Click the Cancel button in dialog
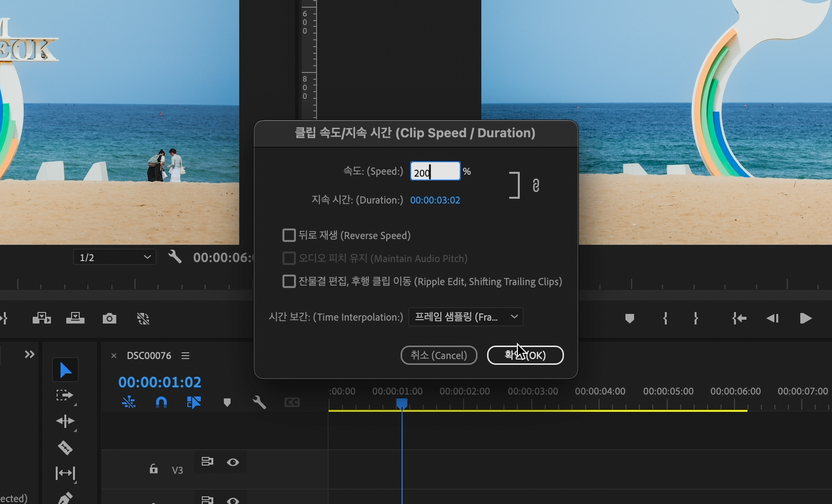Viewport: 832px width, 504px height. [439, 355]
